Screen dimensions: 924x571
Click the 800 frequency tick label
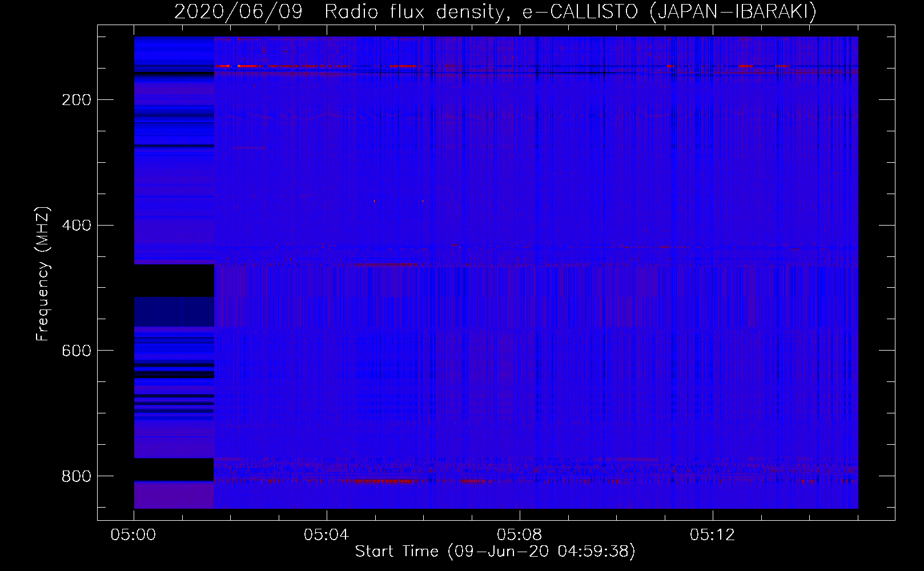(77, 476)
